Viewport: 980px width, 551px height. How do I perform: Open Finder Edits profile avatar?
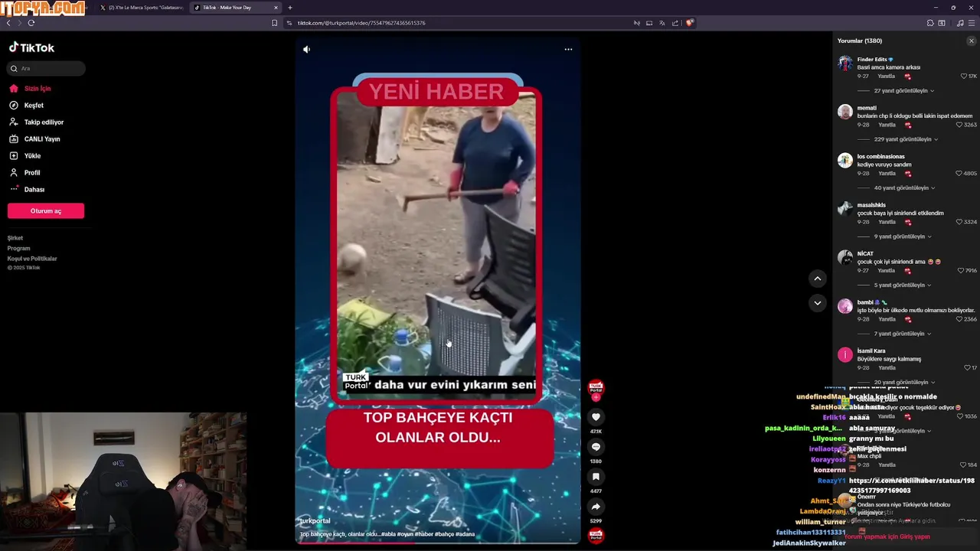pyautogui.click(x=845, y=64)
